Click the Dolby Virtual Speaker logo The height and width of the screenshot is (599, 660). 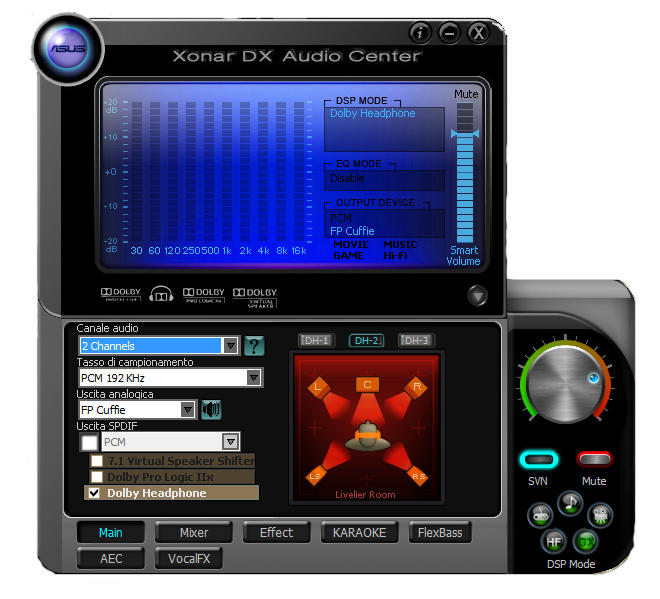255,297
